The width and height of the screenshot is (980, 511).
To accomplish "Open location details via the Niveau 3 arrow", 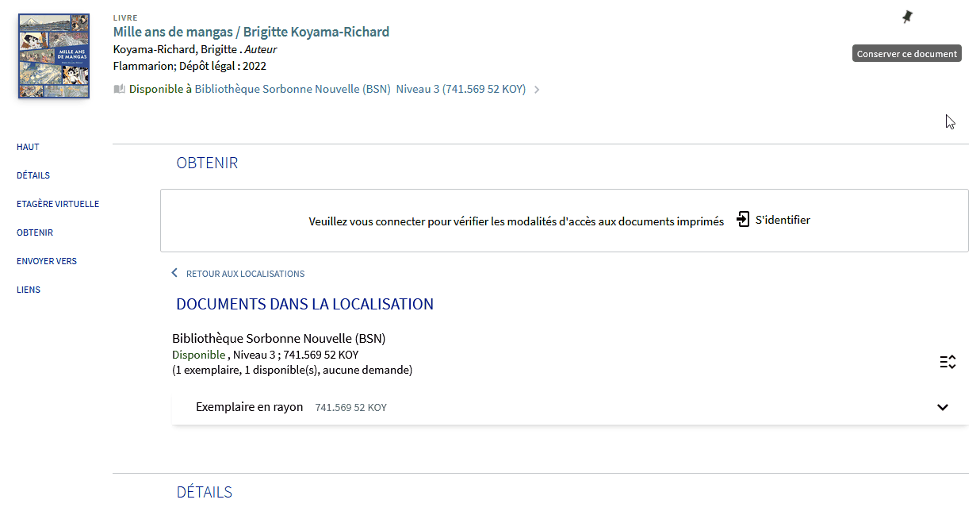I will point(537,90).
